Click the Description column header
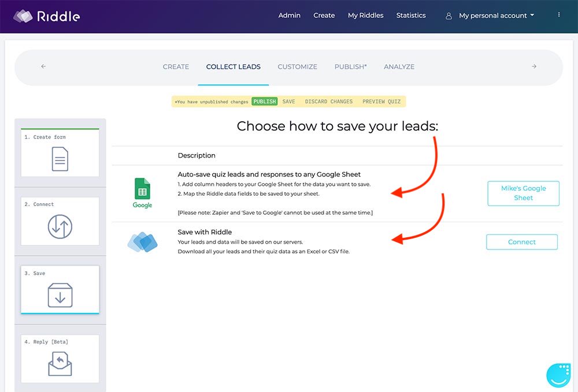578x392 pixels. click(x=197, y=155)
